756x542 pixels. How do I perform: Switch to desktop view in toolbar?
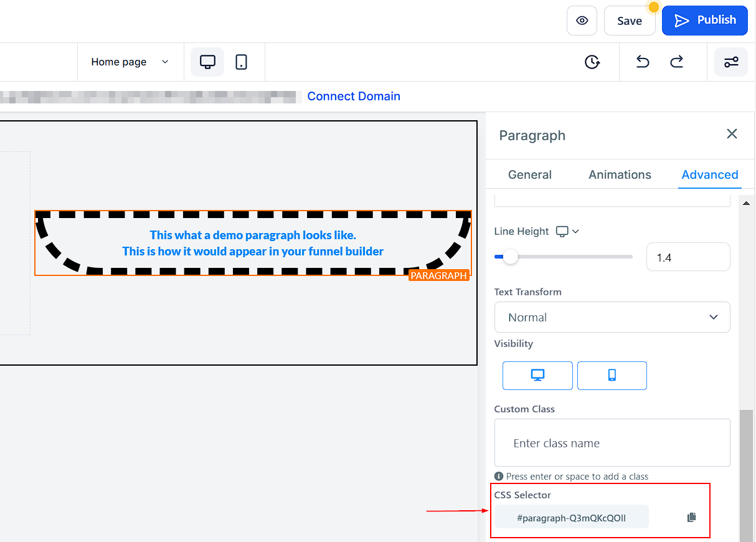[207, 62]
